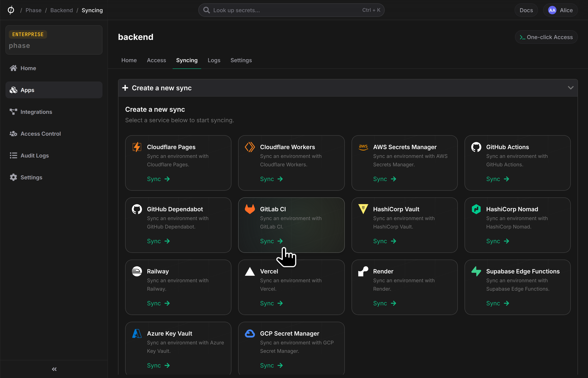
Task: Click the 'Create a new sync' header text
Action: [162, 88]
